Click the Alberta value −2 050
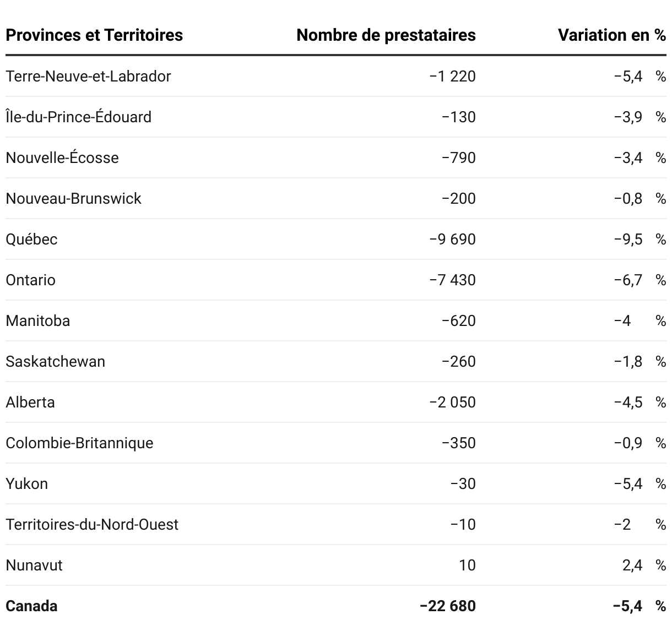Screen dimensions: 672x631 coord(452,402)
